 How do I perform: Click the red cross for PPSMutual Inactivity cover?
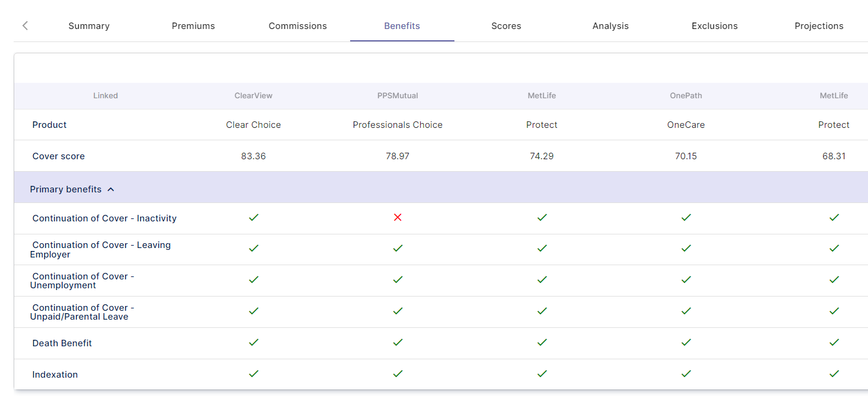[398, 217]
